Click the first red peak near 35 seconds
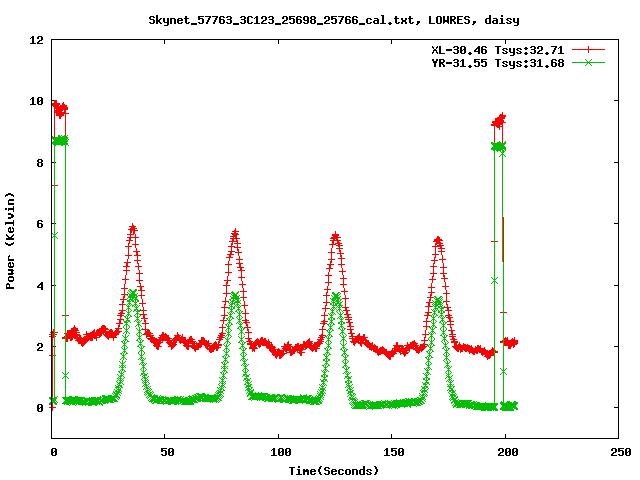 (132, 229)
